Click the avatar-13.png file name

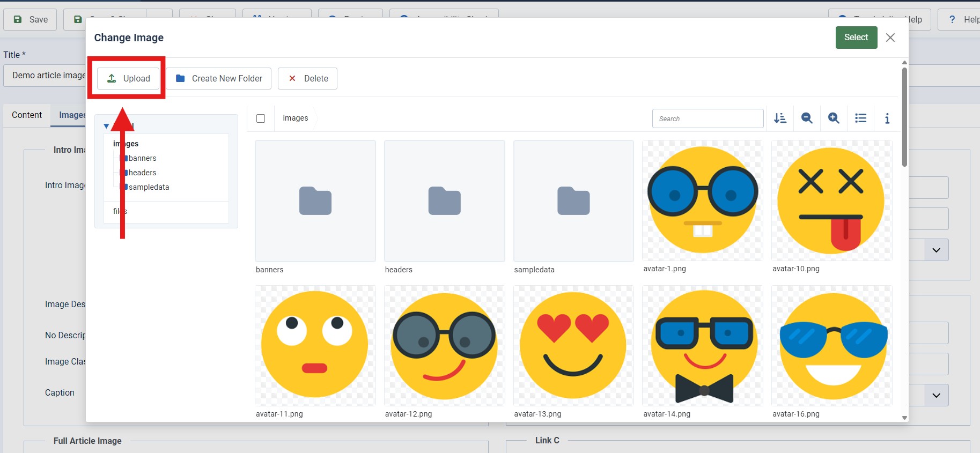pos(537,414)
